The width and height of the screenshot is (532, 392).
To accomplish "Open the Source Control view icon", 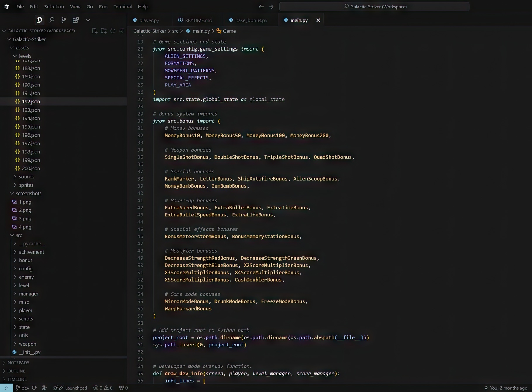I will point(63,20).
